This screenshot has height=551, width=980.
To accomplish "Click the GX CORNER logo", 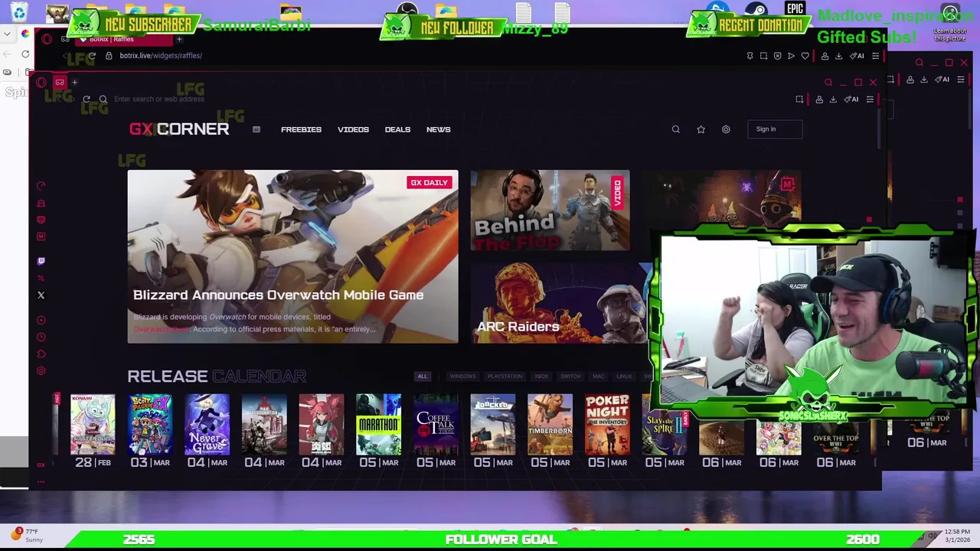I will point(179,129).
